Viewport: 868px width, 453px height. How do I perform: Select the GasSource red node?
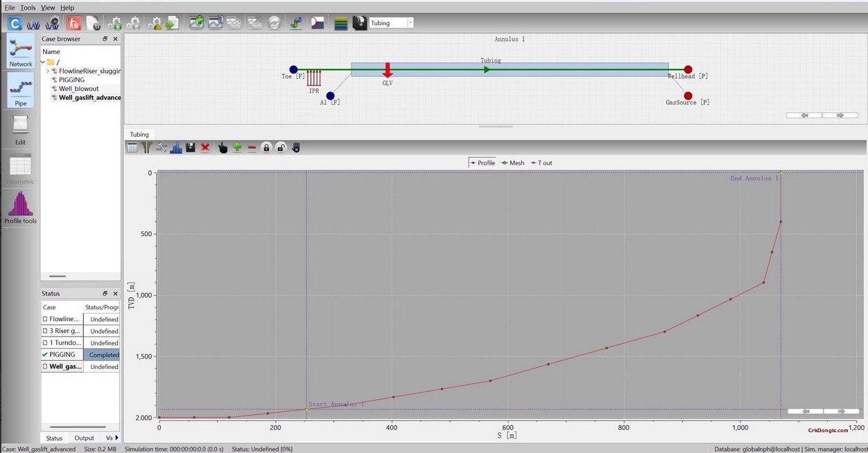(688, 96)
